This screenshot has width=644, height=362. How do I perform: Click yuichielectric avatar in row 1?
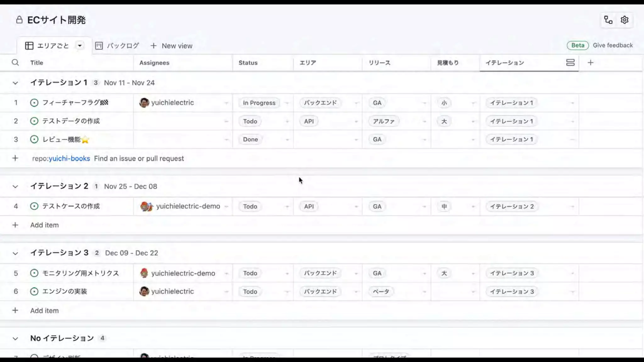(x=144, y=103)
